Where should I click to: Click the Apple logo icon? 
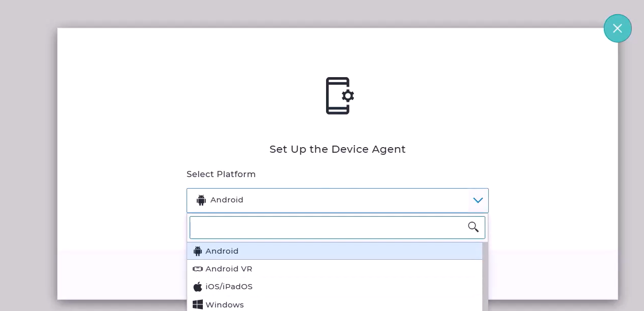click(x=198, y=287)
